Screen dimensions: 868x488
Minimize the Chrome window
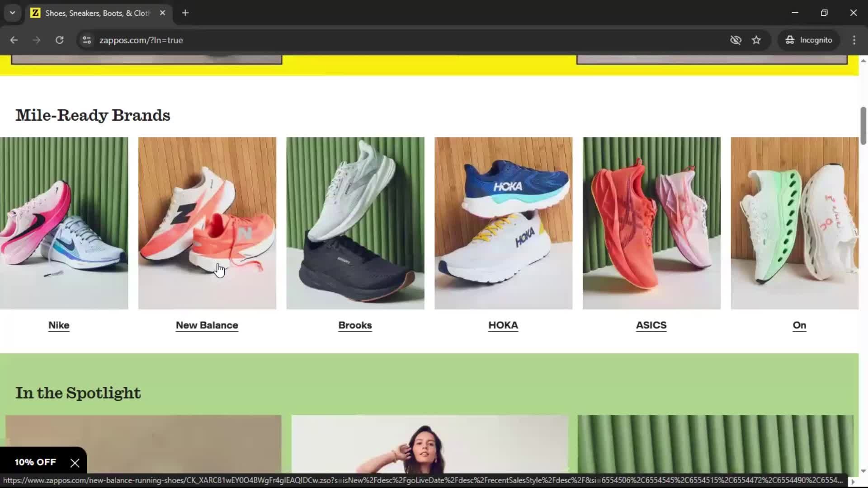[x=795, y=13]
